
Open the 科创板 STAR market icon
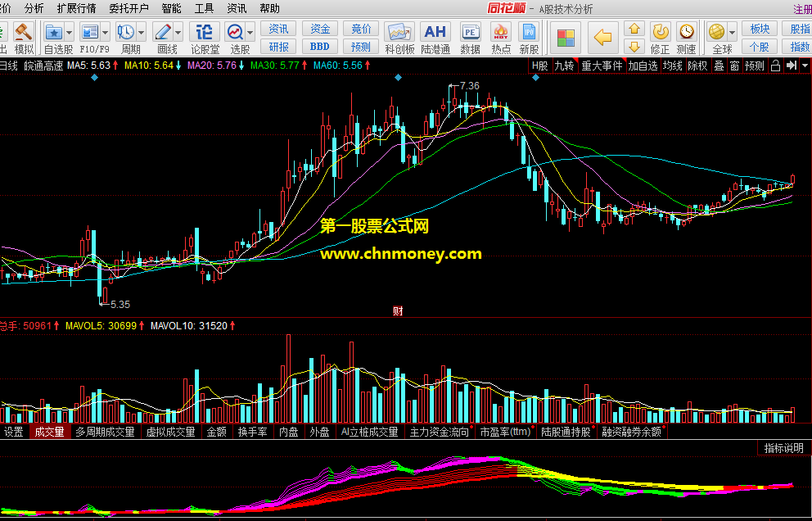click(399, 32)
